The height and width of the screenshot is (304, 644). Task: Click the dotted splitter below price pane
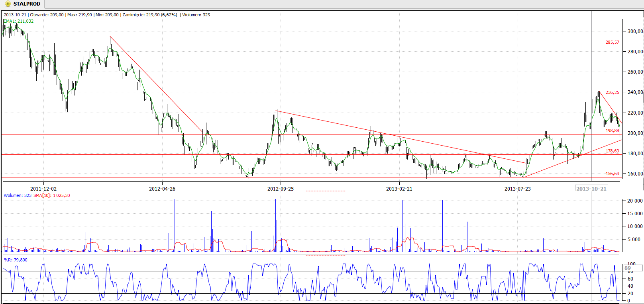pos(325,191)
